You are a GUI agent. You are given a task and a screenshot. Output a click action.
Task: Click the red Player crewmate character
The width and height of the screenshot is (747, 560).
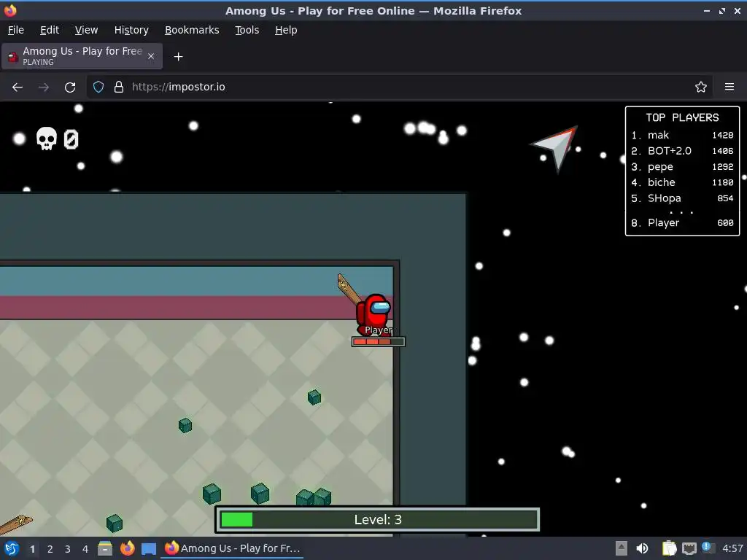tap(374, 314)
